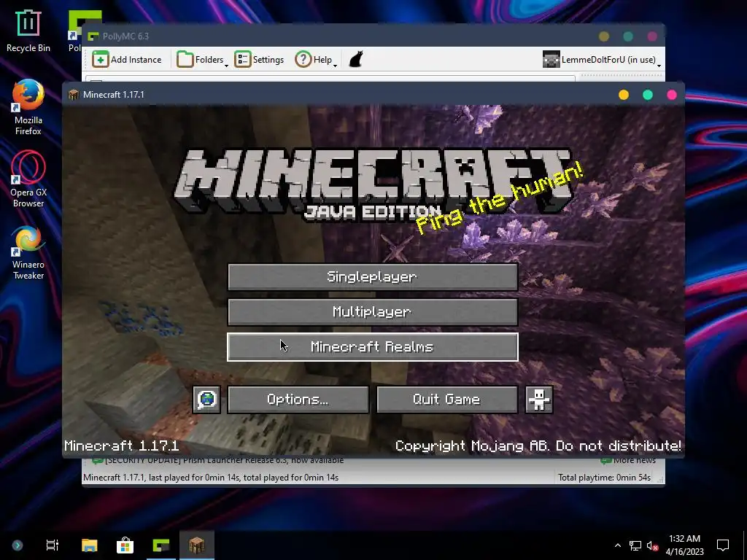This screenshot has width=747, height=560.
Task: Click Minecraft 1.17.1 window title icon
Action: point(74,94)
